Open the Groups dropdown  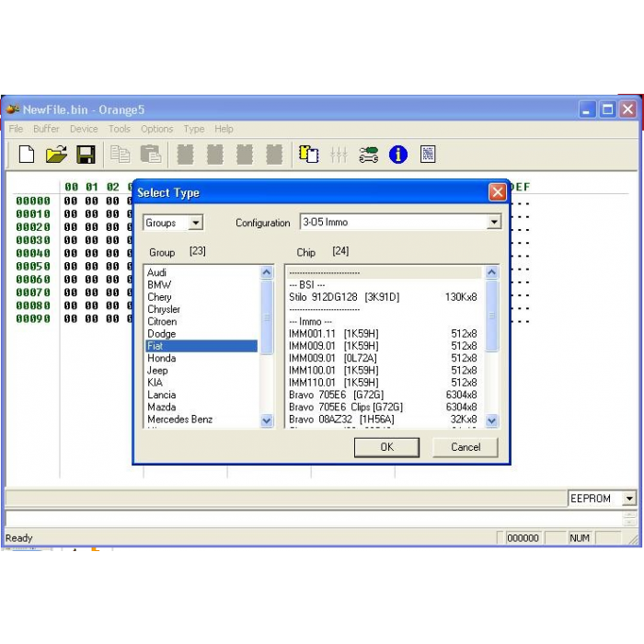coord(195,223)
